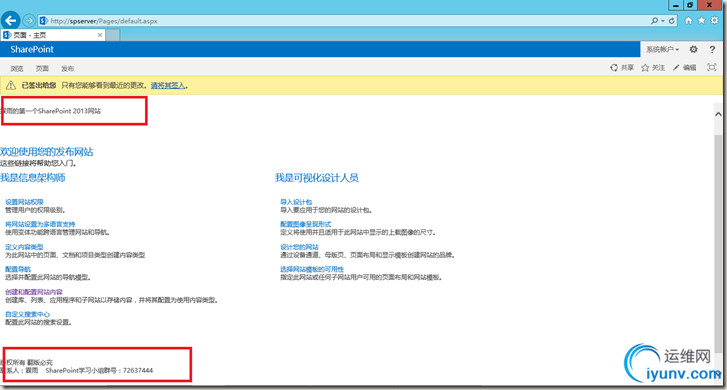Click 我是可视化设计人员 heading
The width and height of the screenshot is (727, 390).
317,178
